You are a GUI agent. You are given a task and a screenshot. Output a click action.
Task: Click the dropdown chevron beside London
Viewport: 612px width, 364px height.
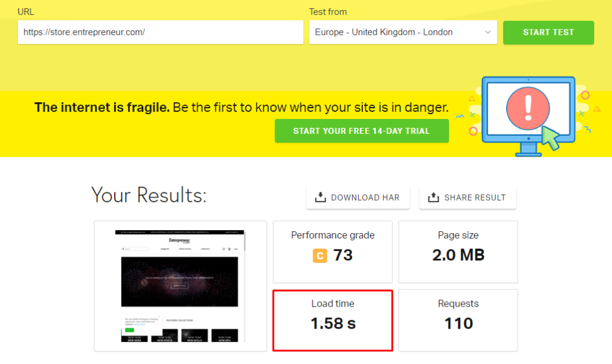pos(488,32)
